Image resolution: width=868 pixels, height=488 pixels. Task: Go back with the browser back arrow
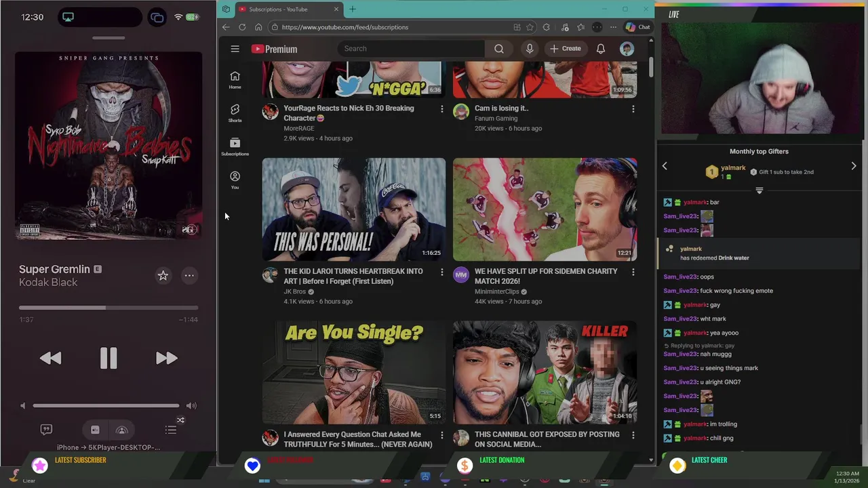pos(226,27)
